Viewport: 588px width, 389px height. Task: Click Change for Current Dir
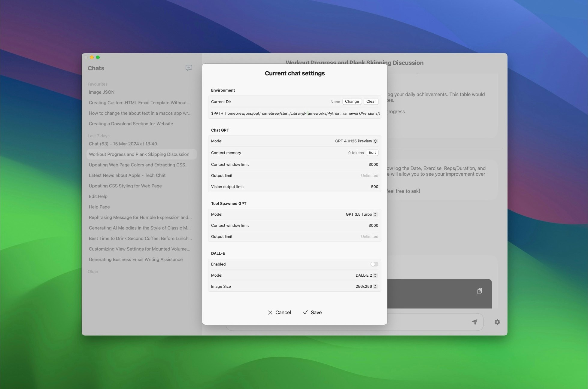click(352, 102)
